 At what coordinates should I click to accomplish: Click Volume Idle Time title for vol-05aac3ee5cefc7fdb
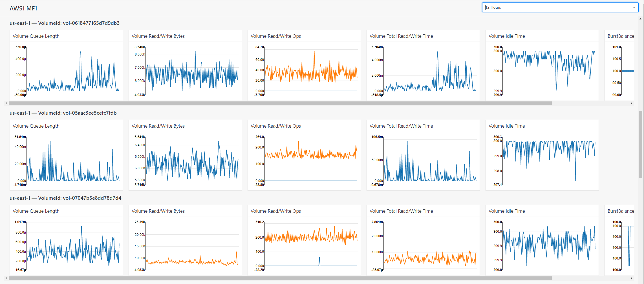coord(507,126)
